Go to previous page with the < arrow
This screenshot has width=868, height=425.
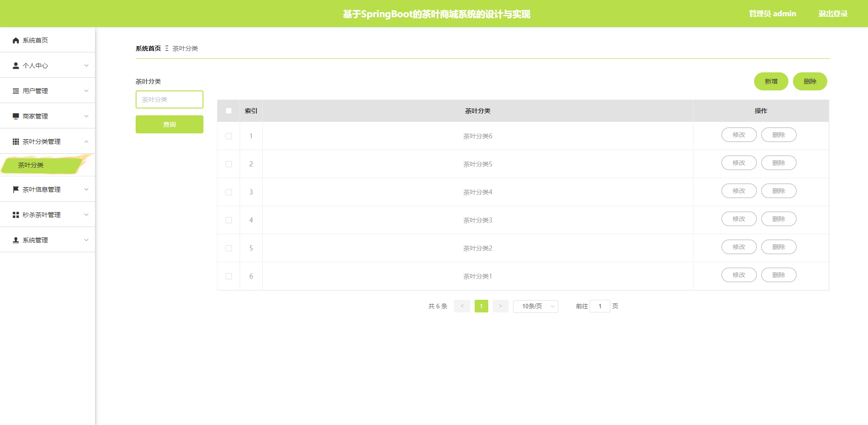(462, 306)
